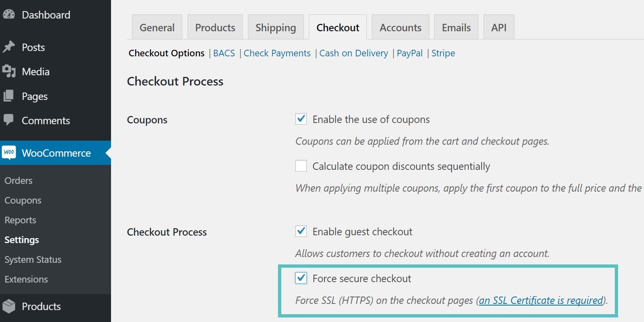Disable Force secure checkout
644x322 pixels.
click(301, 278)
